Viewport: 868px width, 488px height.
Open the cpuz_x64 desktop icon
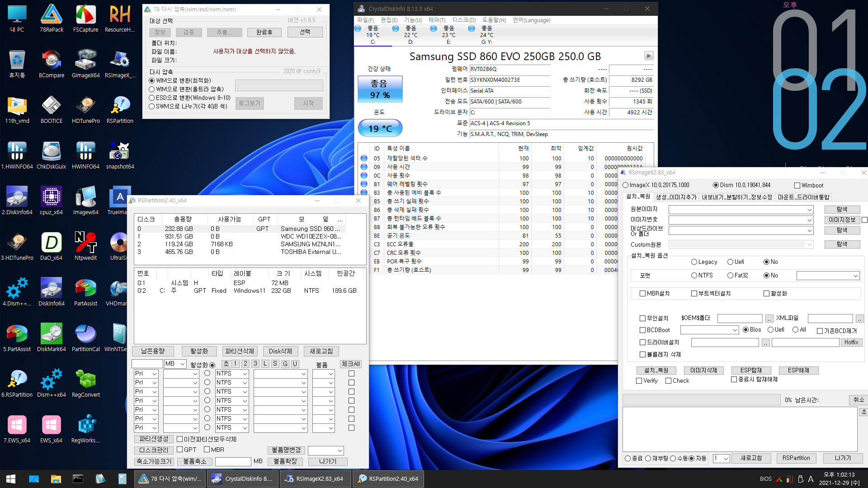point(52,201)
